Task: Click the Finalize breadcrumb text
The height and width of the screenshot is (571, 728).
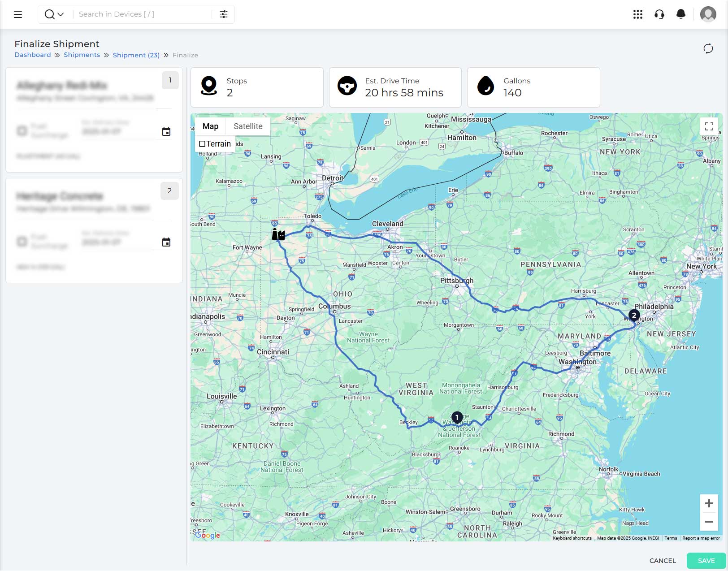Action: [185, 55]
